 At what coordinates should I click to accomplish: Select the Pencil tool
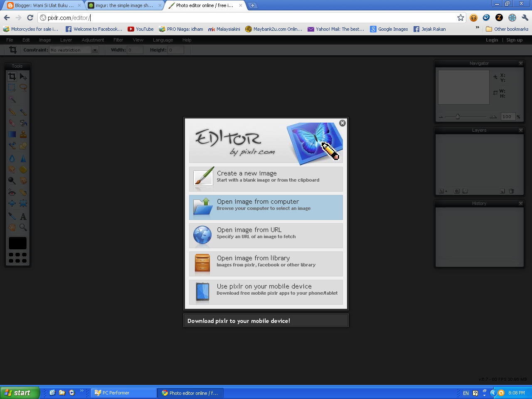pos(12,112)
